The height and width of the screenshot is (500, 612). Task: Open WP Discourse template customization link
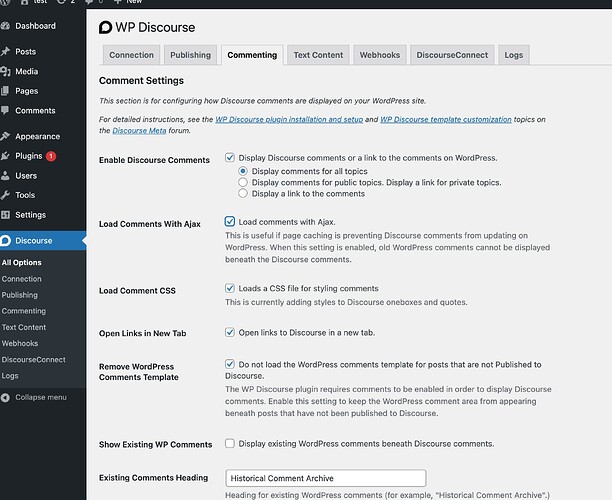click(x=446, y=119)
